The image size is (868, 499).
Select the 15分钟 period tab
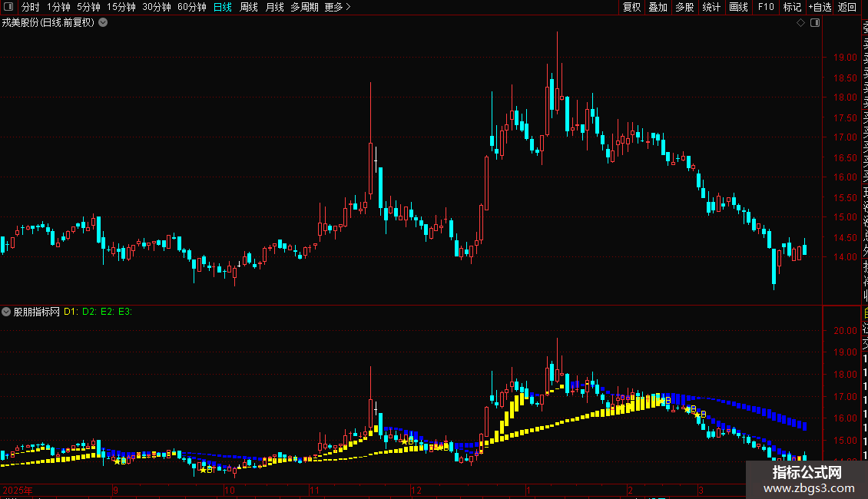[x=121, y=7]
